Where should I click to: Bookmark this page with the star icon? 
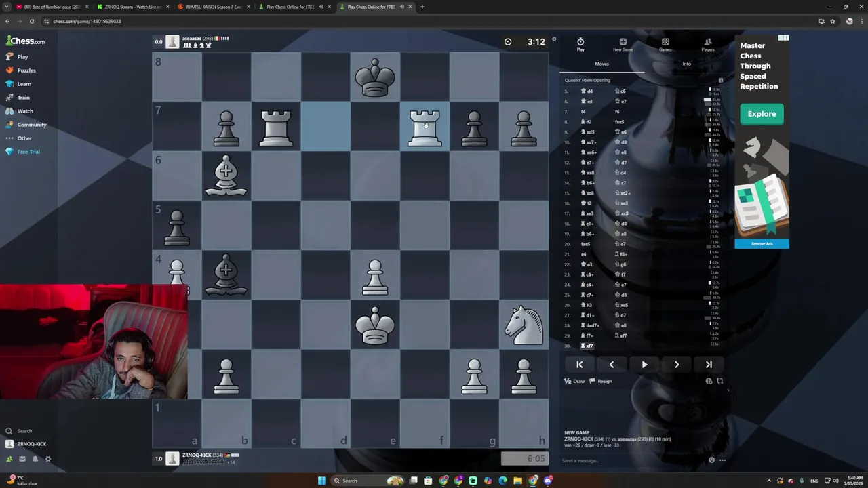coord(833,21)
